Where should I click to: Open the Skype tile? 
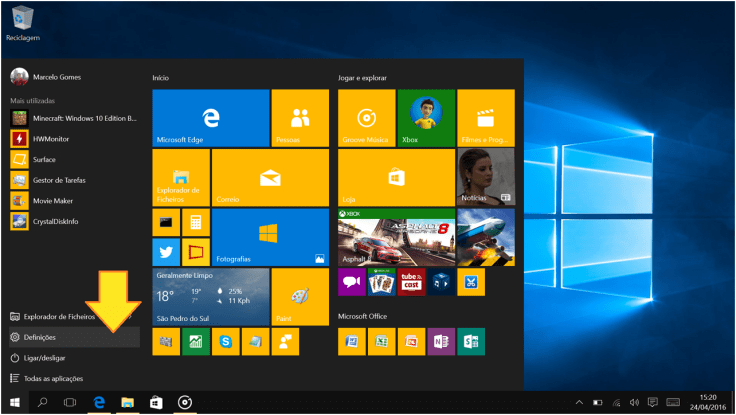click(x=226, y=342)
